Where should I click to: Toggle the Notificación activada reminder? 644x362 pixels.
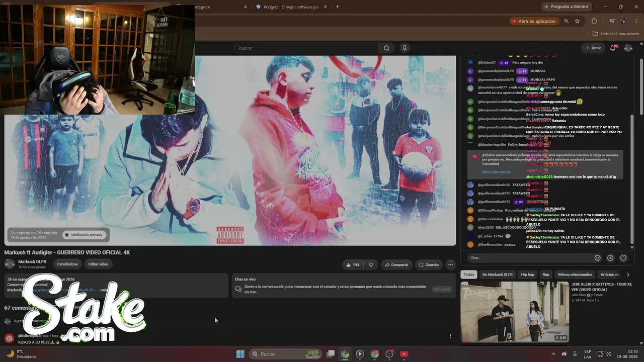pyautogui.click(x=84, y=235)
